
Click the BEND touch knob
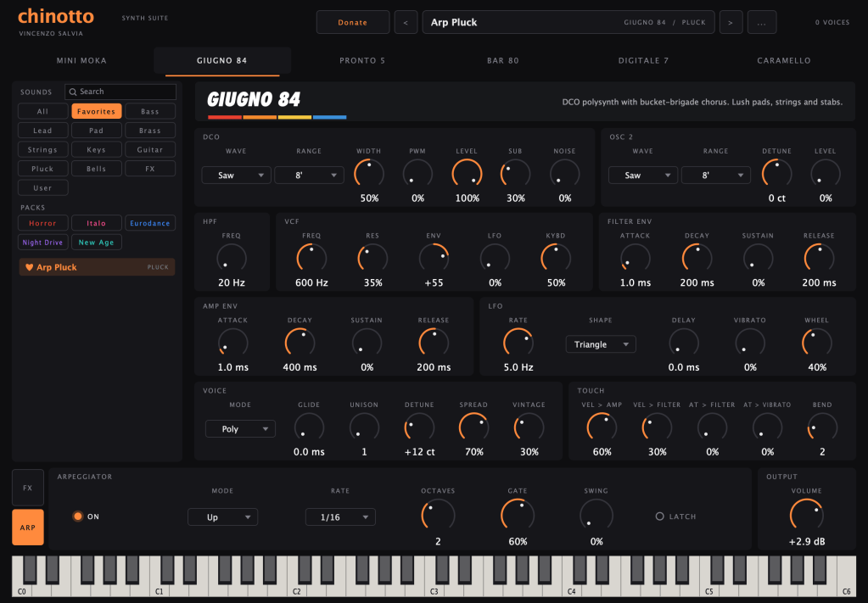822,427
